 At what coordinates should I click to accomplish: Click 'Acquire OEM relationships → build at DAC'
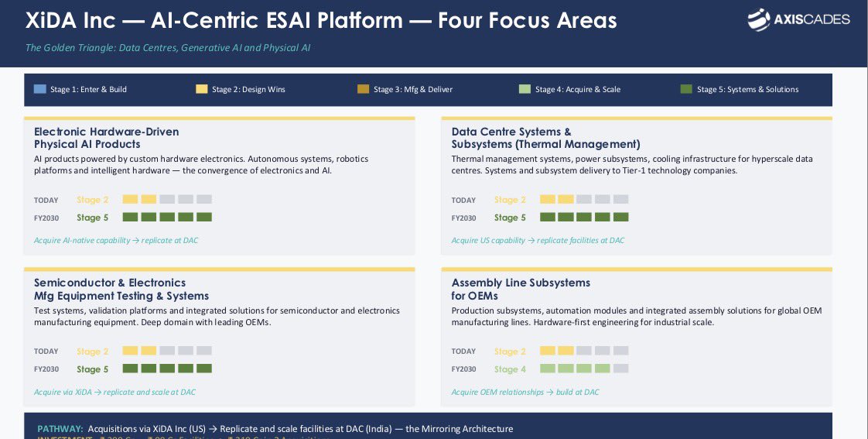[525, 392]
